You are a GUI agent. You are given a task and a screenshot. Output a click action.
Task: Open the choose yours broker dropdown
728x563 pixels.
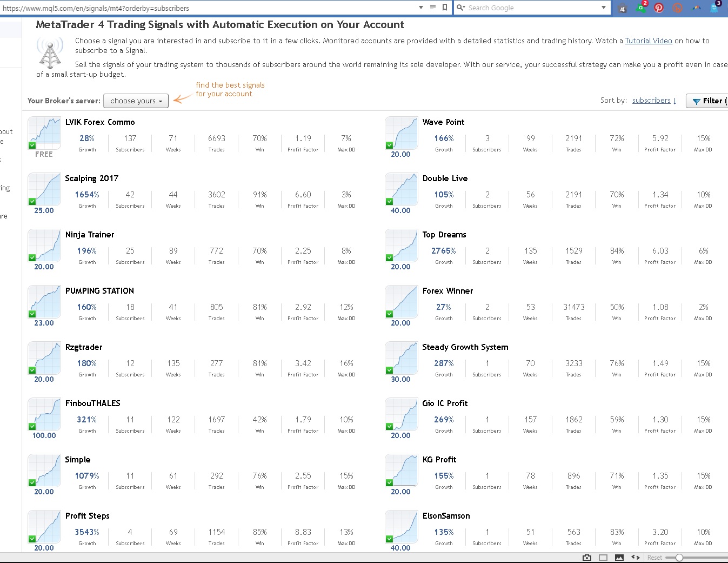(136, 101)
